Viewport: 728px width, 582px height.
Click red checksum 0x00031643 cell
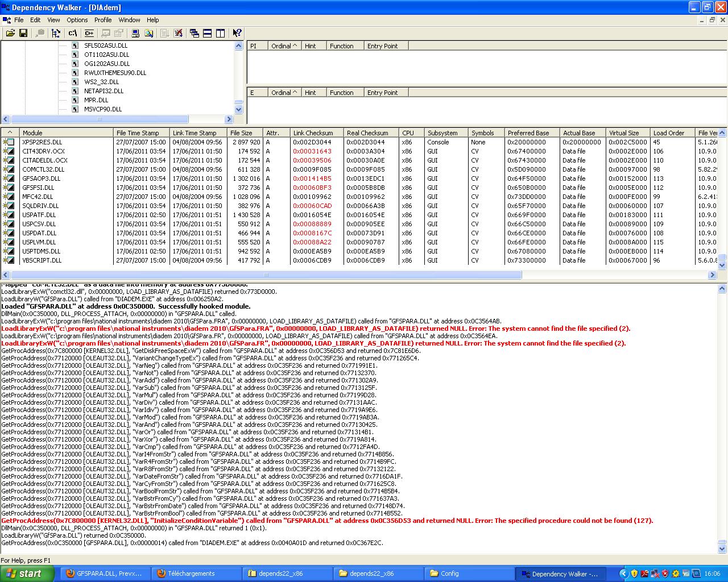312,151
